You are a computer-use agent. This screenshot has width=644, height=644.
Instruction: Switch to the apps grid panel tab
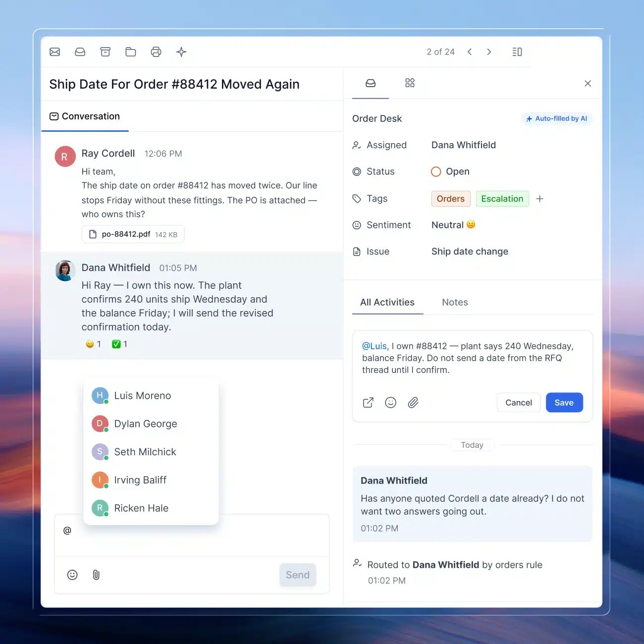click(x=410, y=83)
